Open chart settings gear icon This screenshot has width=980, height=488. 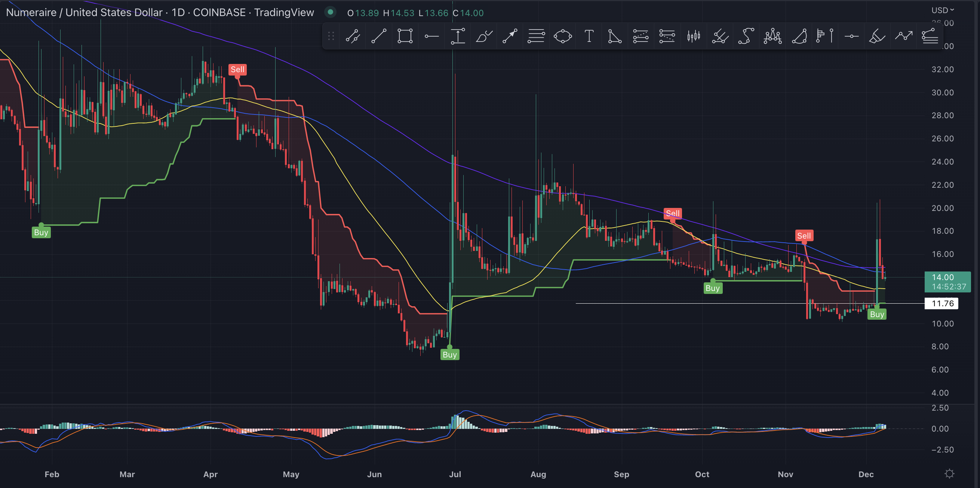pyautogui.click(x=949, y=473)
